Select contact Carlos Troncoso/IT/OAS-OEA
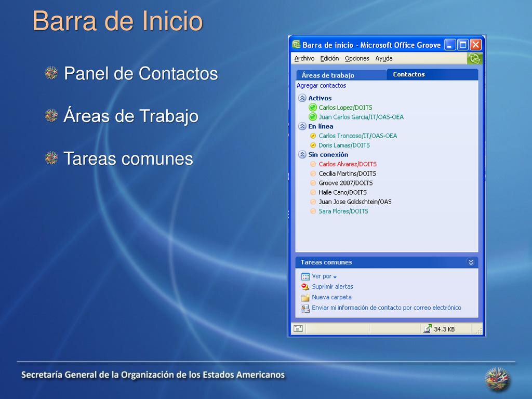The image size is (532, 399). point(357,136)
